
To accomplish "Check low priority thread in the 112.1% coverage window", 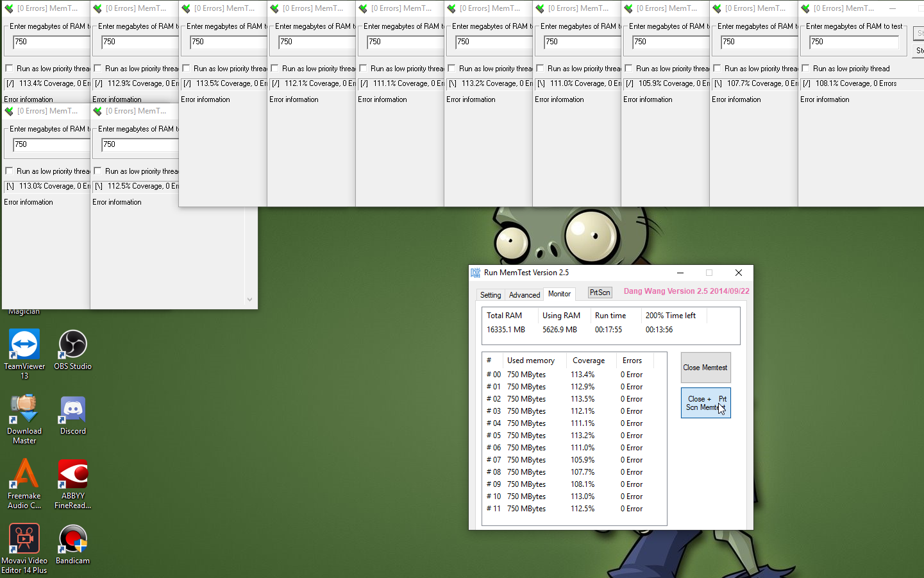I will coord(274,69).
